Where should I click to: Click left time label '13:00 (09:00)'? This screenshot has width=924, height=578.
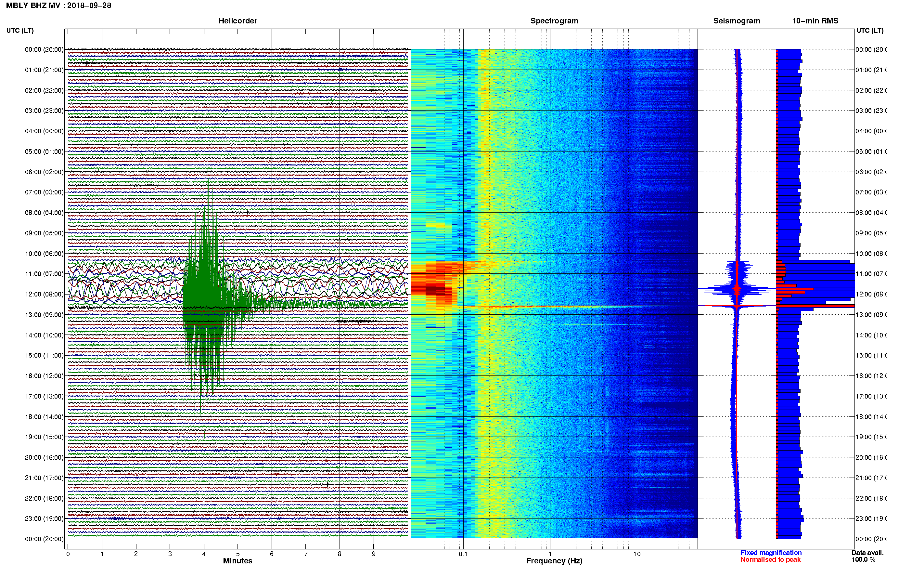point(44,315)
